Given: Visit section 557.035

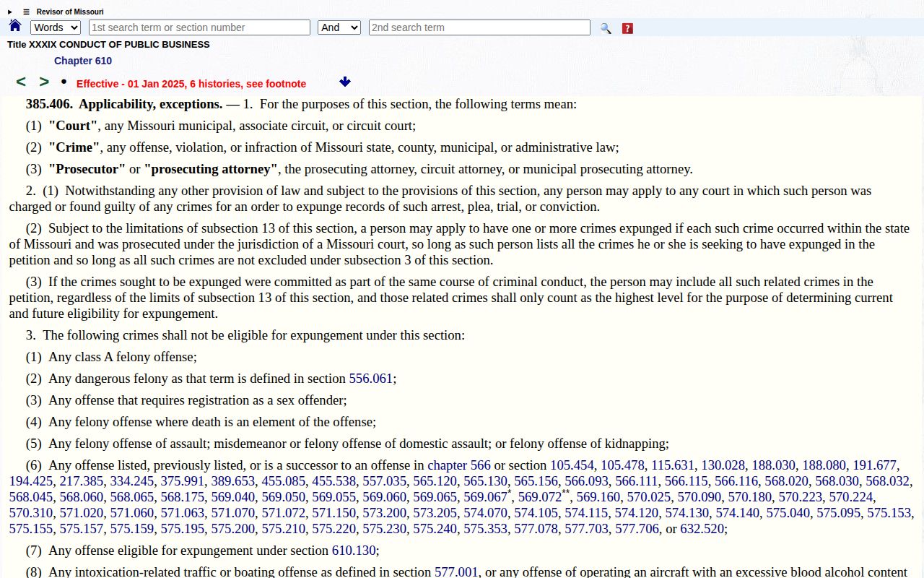Looking at the screenshot, I should [385, 481].
